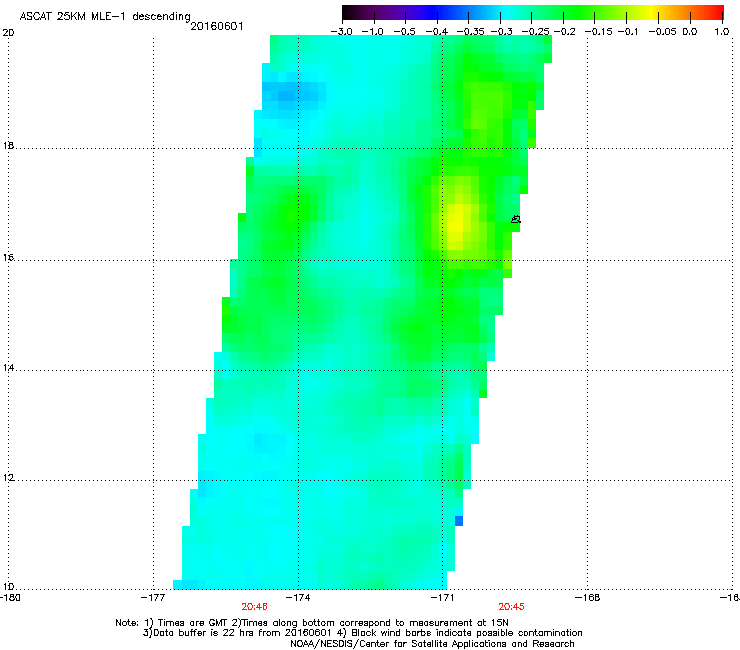Click the "-0.4" color scale label

click(x=437, y=32)
